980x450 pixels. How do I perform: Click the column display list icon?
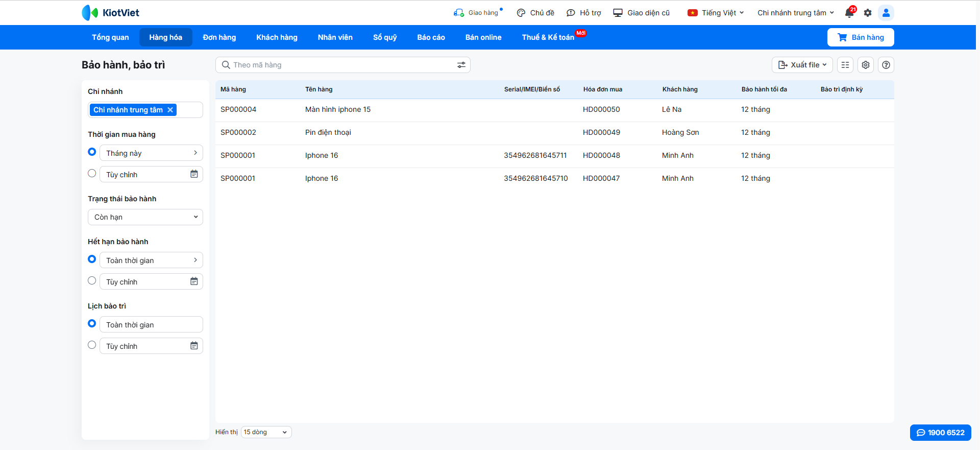845,65
